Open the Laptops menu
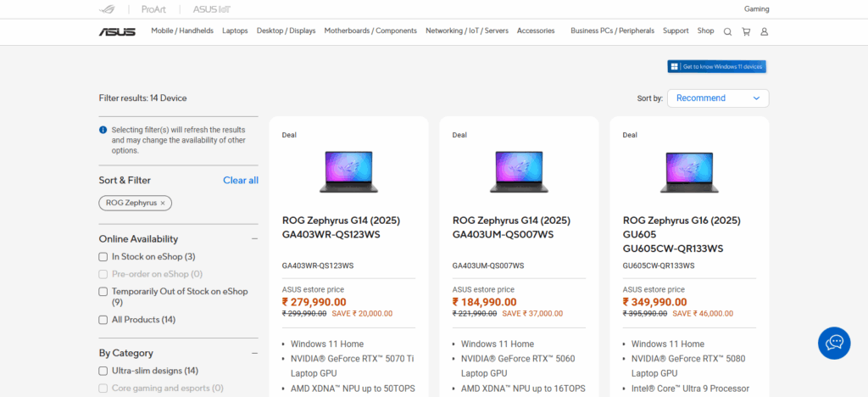Screen dimensions: 868x397 [235, 31]
